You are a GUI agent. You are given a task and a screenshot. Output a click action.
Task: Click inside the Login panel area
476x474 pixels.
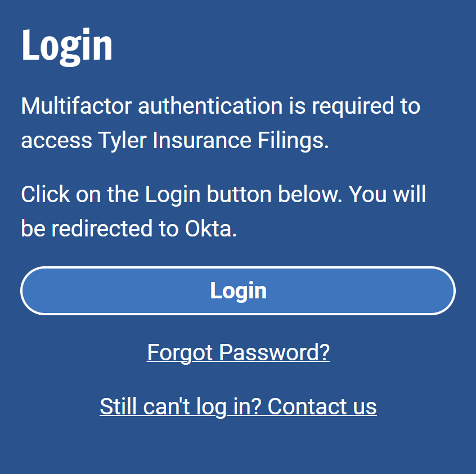(238, 236)
